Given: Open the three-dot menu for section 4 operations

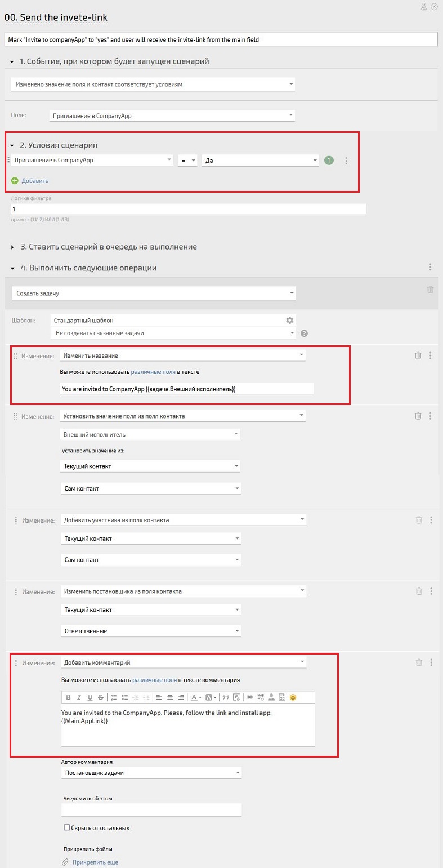Looking at the screenshot, I should coord(431,268).
